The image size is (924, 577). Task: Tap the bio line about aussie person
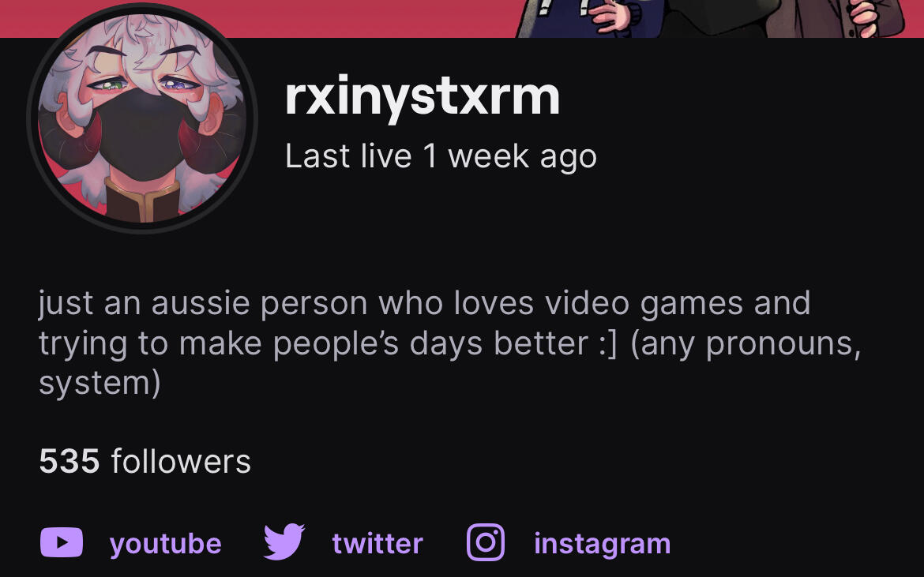click(424, 303)
